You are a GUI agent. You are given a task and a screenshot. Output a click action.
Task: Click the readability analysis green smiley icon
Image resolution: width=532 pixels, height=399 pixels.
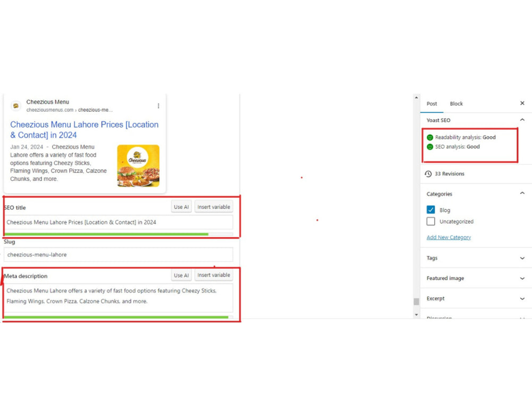coord(430,137)
